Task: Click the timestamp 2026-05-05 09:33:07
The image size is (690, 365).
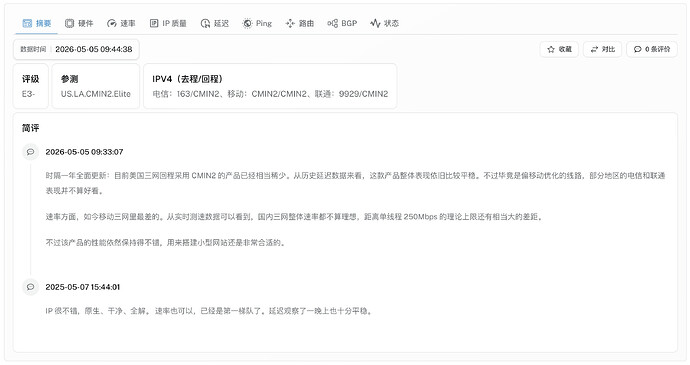Action: pyautogui.click(x=84, y=152)
